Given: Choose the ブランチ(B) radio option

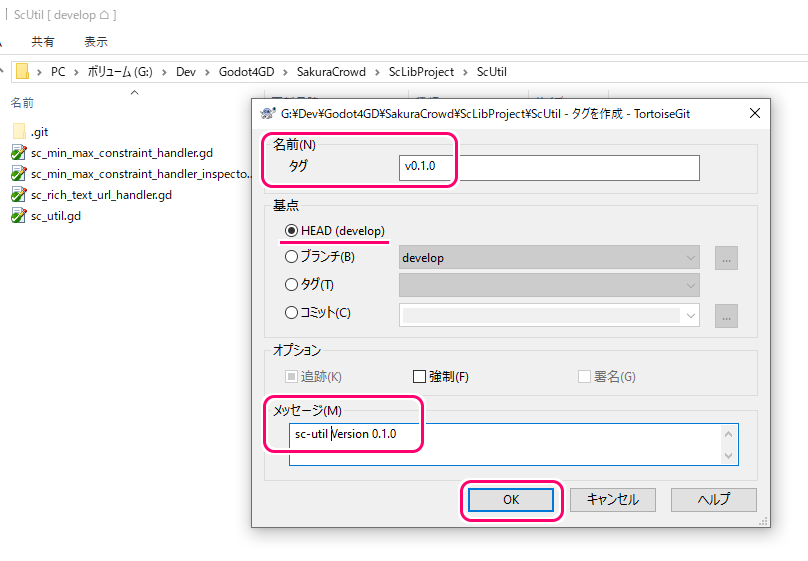Looking at the screenshot, I should click(x=292, y=257).
